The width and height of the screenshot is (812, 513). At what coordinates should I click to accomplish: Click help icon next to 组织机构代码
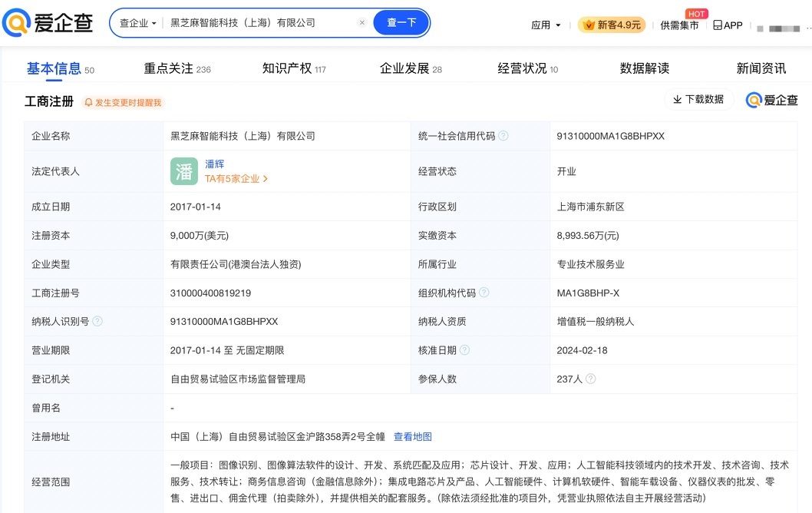tap(484, 293)
